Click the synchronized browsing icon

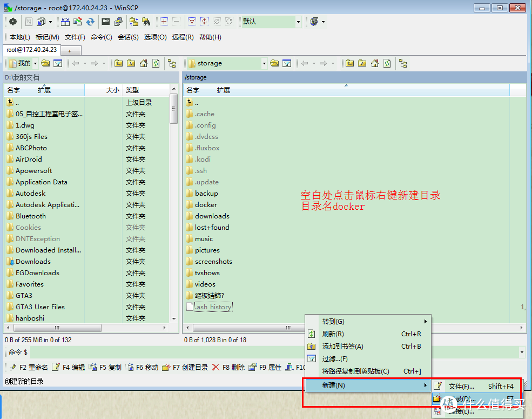[134, 22]
